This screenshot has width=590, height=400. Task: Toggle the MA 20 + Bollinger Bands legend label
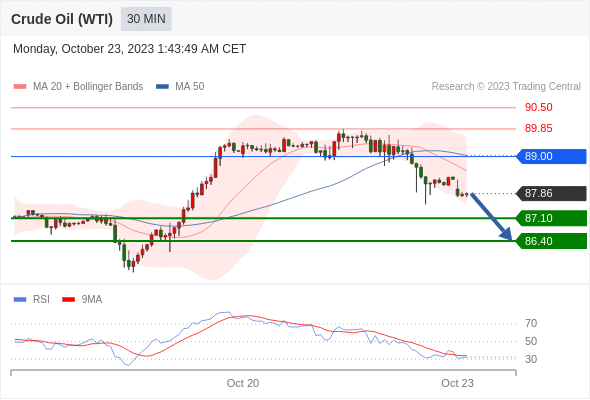point(88,87)
